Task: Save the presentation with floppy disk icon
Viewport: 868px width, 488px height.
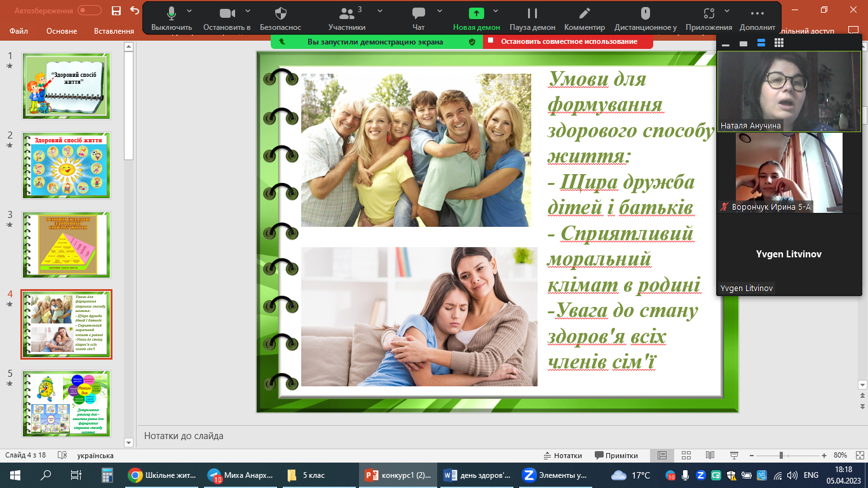Action: (116, 10)
